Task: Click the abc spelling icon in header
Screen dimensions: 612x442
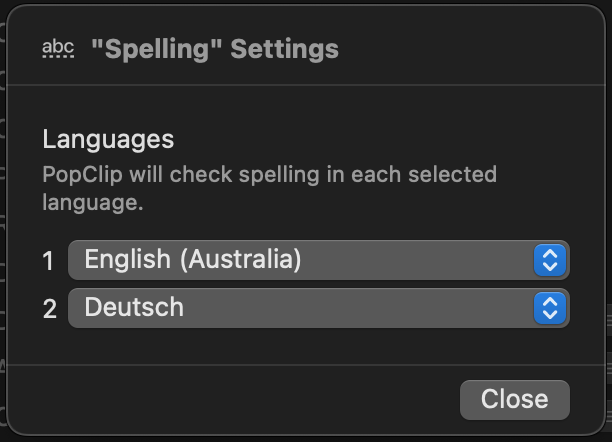Action: pyautogui.click(x=59, y=49)
